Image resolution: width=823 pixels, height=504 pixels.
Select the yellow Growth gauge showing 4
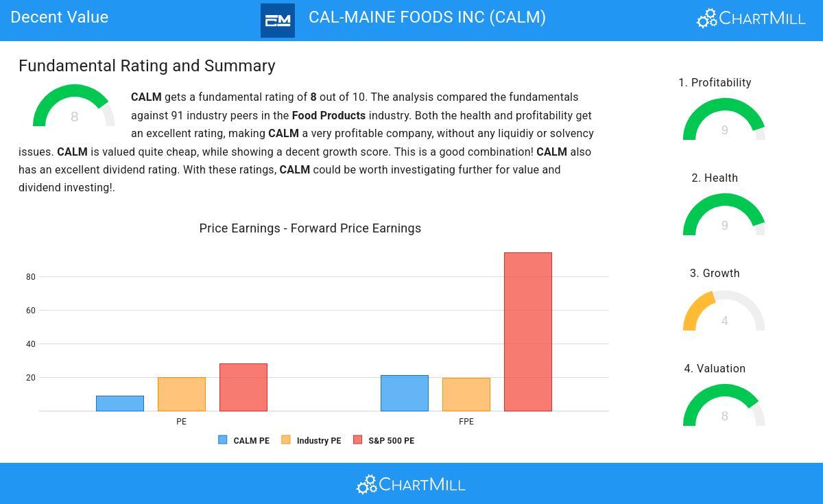(724, 310)
